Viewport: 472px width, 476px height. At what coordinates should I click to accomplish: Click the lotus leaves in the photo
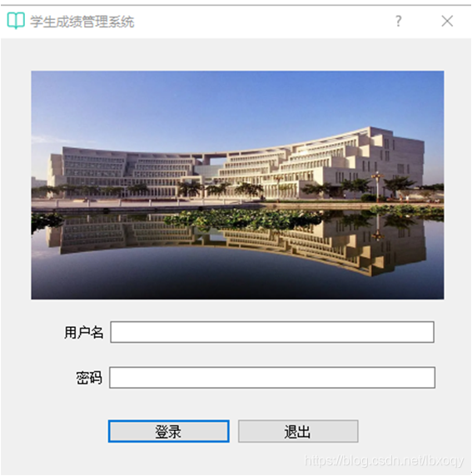point(243,219)
